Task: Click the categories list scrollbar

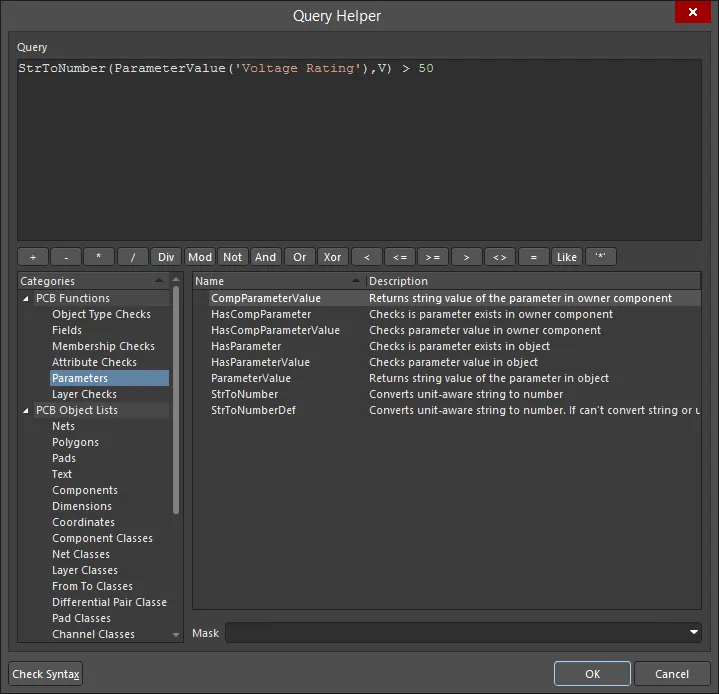Action: click(x=177, y=400)
